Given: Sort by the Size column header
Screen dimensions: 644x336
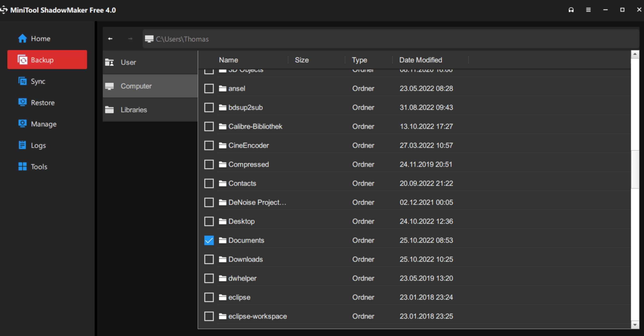Looking at the screenshot, I should click(302, 60).
